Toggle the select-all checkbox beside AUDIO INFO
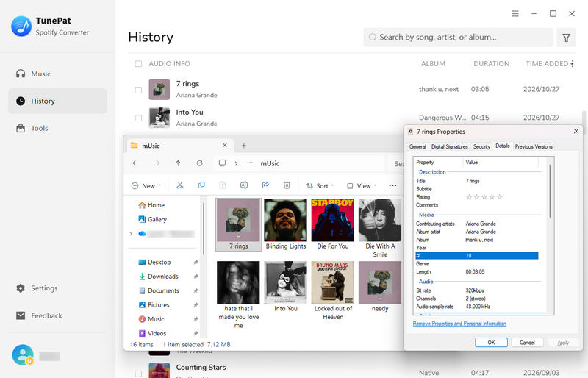588x378 pixels. tap(138, 64)
